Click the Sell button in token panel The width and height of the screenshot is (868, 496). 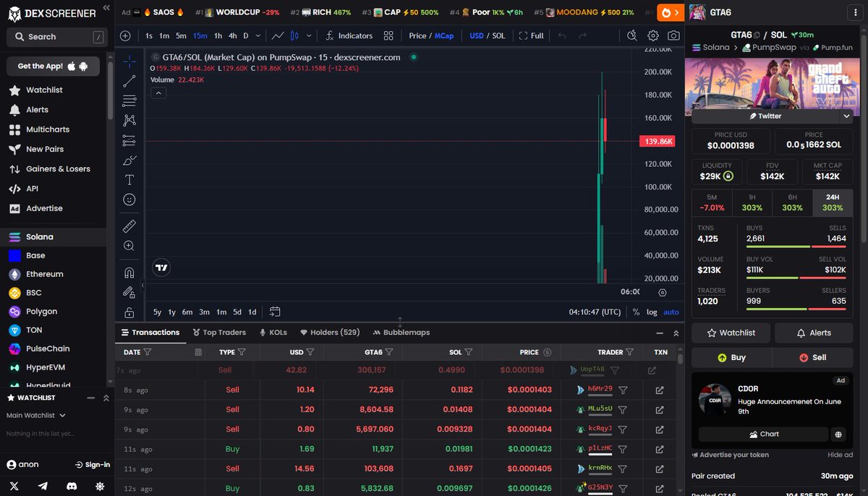click(x=813, y=357)
